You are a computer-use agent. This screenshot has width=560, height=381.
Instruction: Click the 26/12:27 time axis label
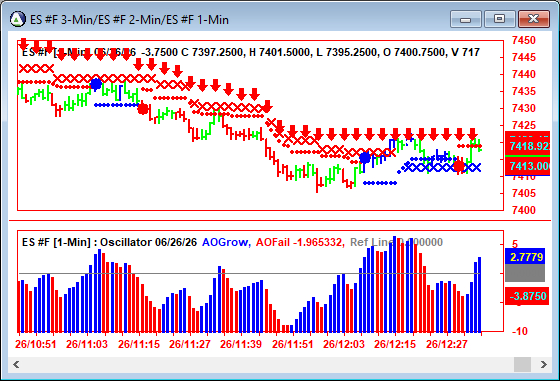[x=447, y=344]
